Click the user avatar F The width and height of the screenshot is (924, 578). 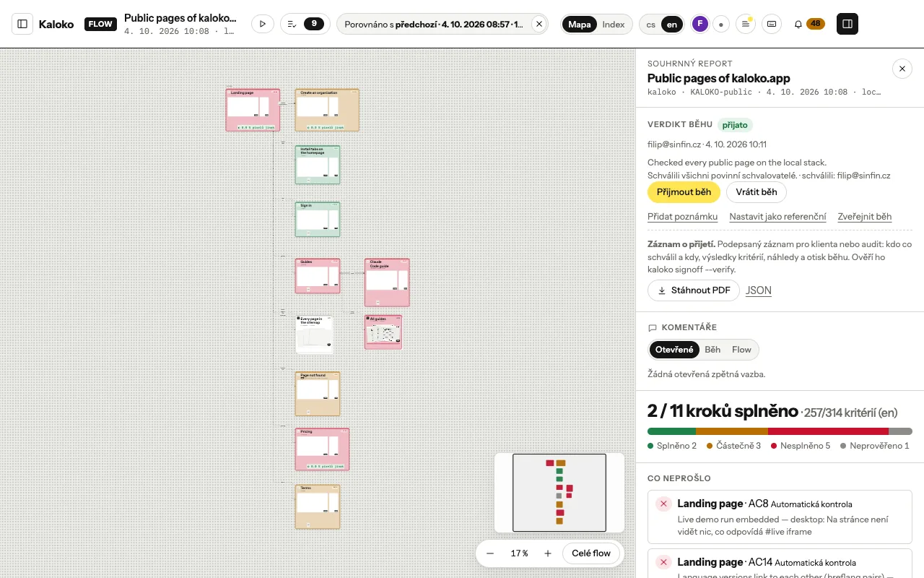[x=699, y=24]
